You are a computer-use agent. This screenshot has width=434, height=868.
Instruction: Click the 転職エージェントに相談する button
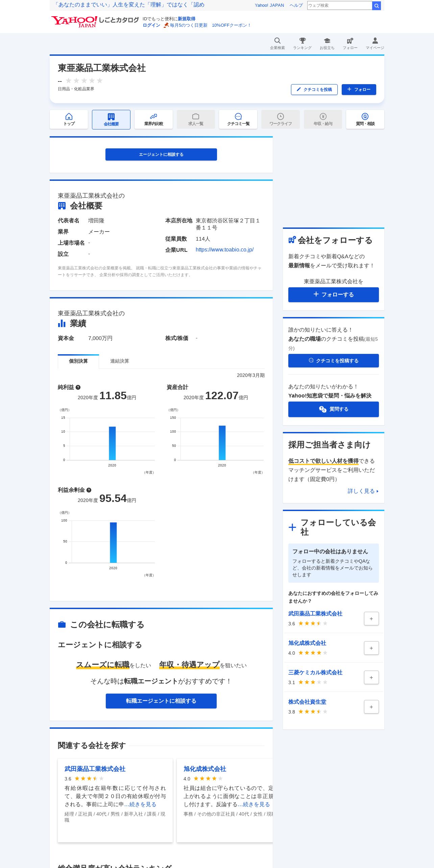[x=161, y=701]
